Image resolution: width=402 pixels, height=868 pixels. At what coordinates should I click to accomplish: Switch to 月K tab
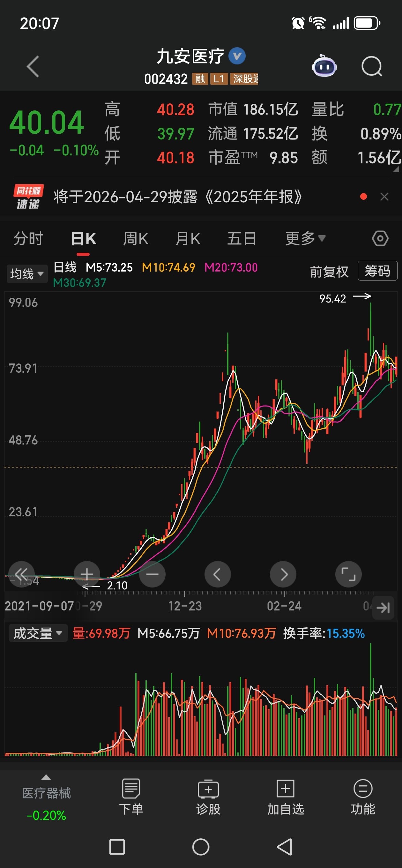[x=188, y=239]
